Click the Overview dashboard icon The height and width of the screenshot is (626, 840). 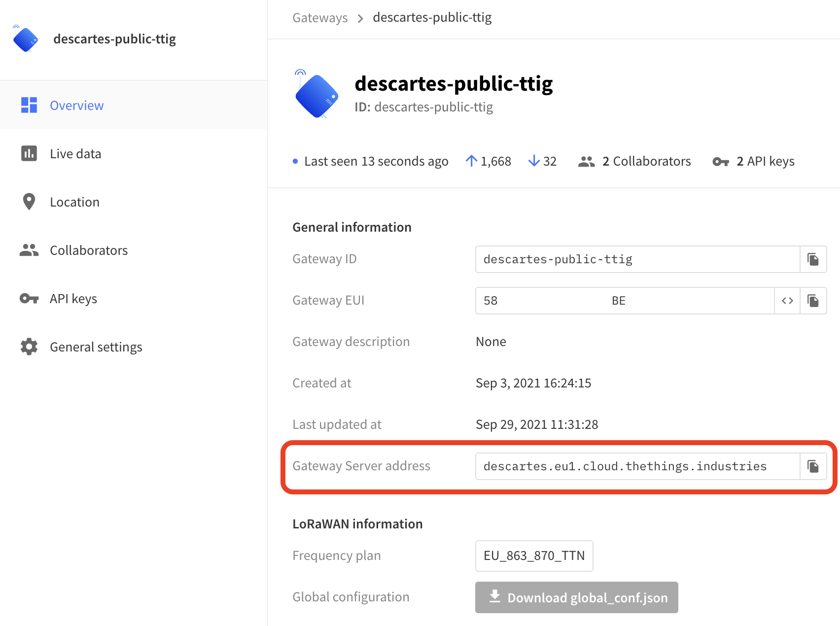[29, 105]
